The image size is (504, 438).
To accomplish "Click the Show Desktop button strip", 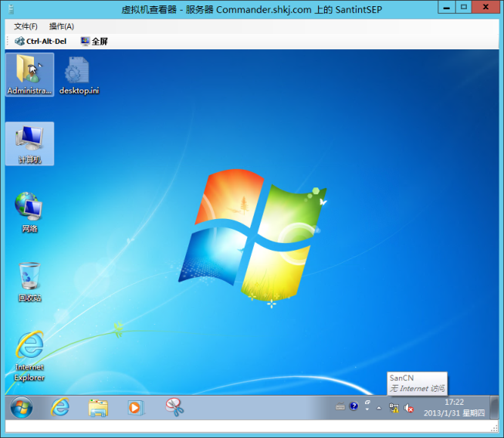I will pos(495,407).
